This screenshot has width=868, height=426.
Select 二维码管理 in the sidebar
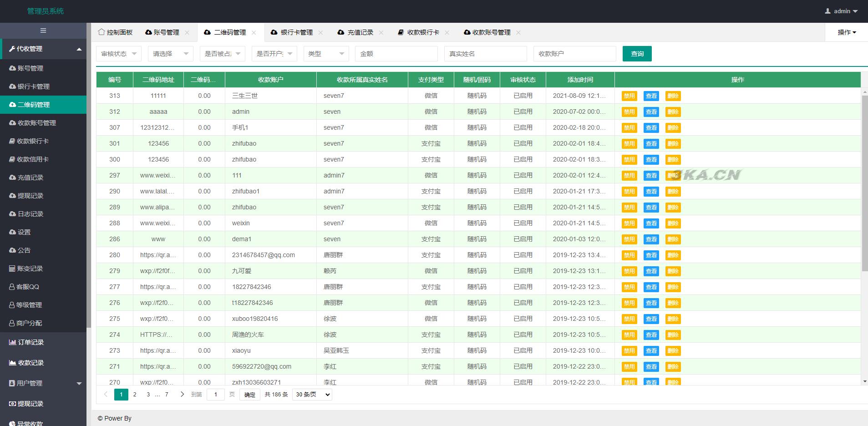43,105
